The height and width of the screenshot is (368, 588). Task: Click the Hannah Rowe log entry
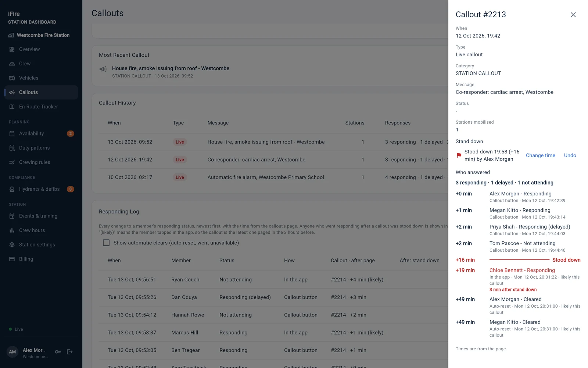273,315
